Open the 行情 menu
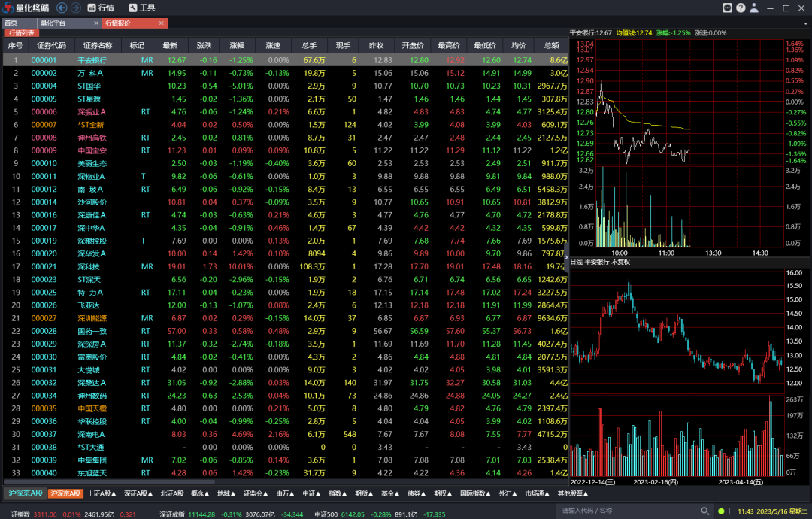Viewport: 812px width, 519px height. coord(101,8)
